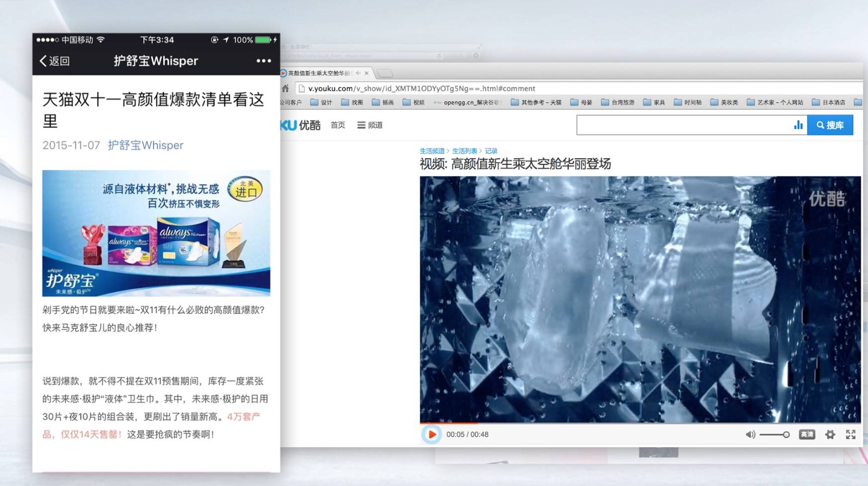Image resolution: width=868 pixels, height=486 pixels.
Task: Open a new browser tab
Action: tap(385, 74)
